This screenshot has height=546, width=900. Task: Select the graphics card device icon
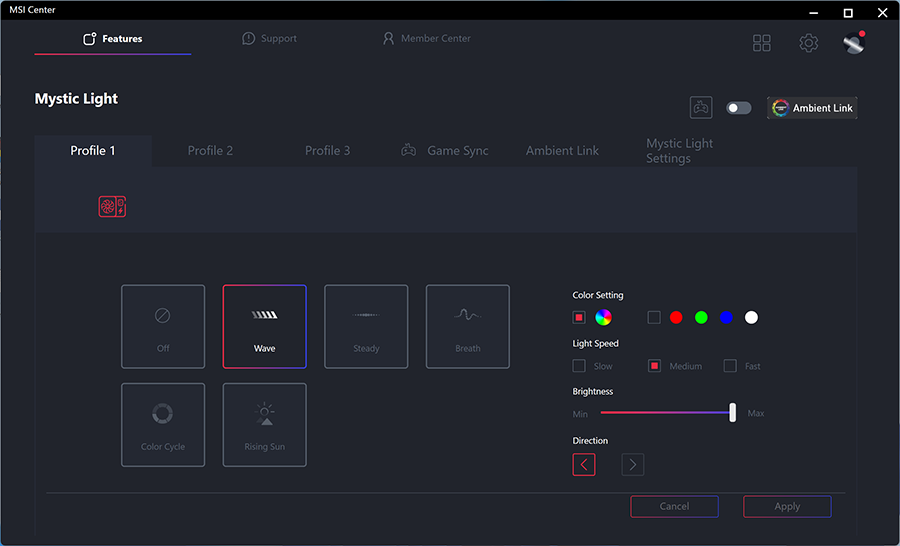tap(112, 207)
